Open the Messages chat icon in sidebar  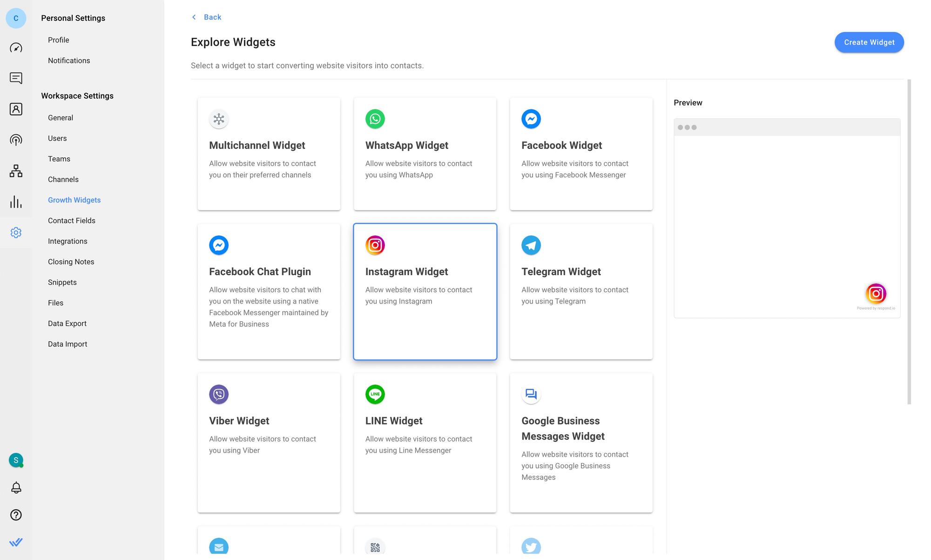point(16,78)
